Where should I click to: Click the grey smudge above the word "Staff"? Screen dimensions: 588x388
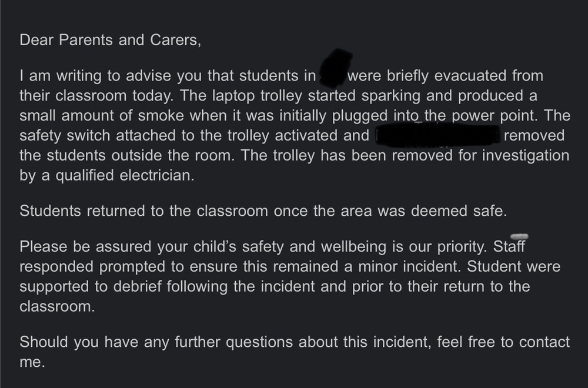[519, 236]
